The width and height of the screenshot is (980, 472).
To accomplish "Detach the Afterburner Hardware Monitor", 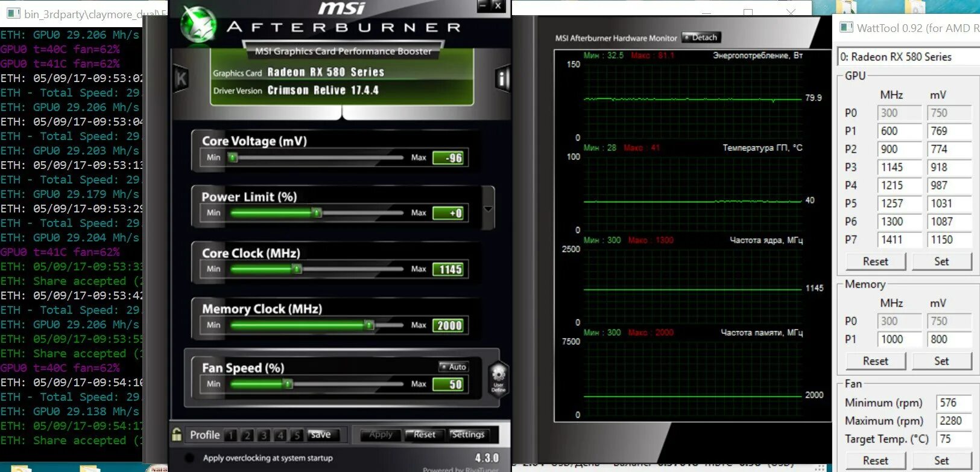I will pyautogui.click(x=701, y=37).
